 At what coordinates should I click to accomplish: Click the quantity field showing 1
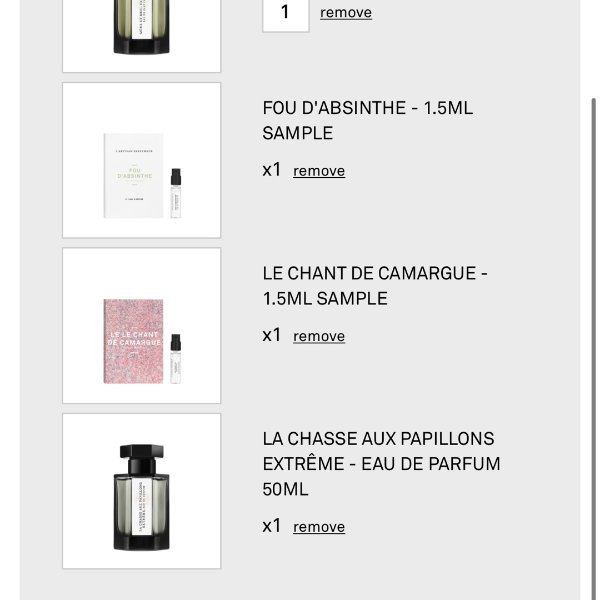(x=285, y=15)
